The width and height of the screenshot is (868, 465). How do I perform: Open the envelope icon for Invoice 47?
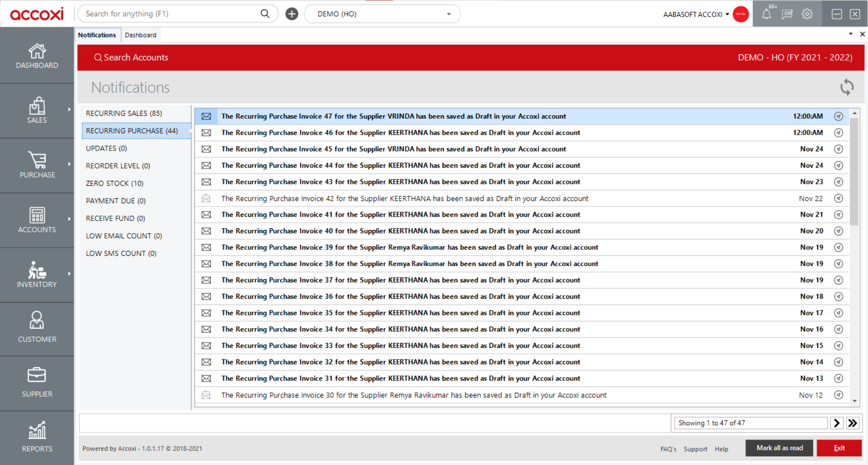coord(206,117)
